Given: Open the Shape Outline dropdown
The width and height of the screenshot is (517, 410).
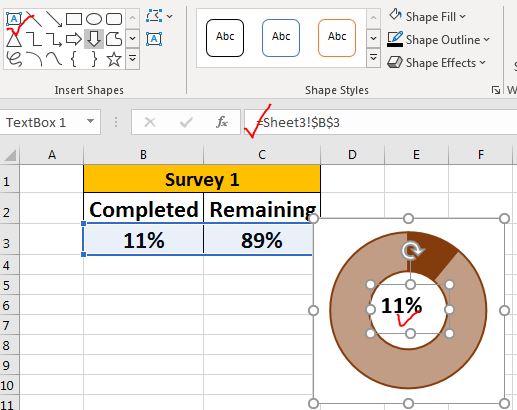Looking at the screenshot, I should [438, 40].
